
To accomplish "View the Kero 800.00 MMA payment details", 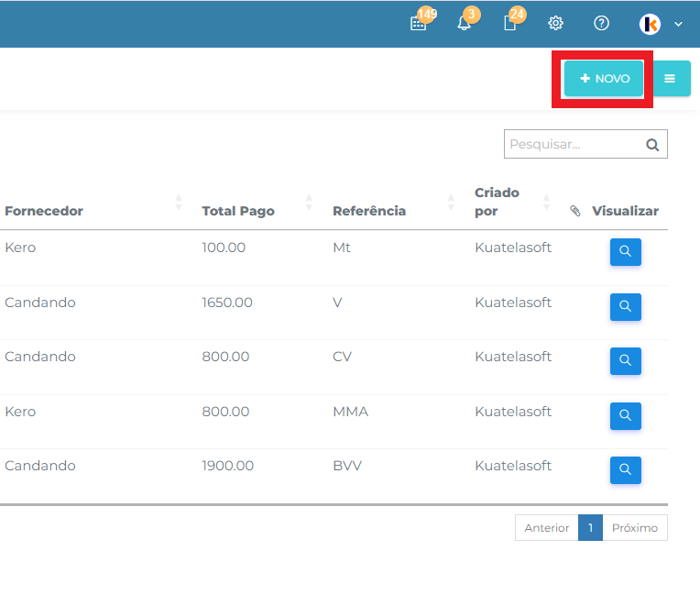I will pos(626,416).
